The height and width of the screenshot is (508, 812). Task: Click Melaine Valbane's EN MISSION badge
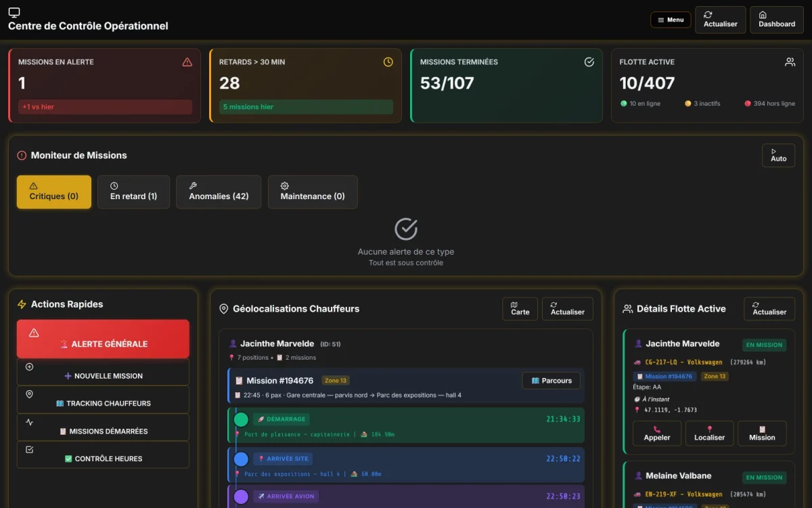tap(764, 478)
